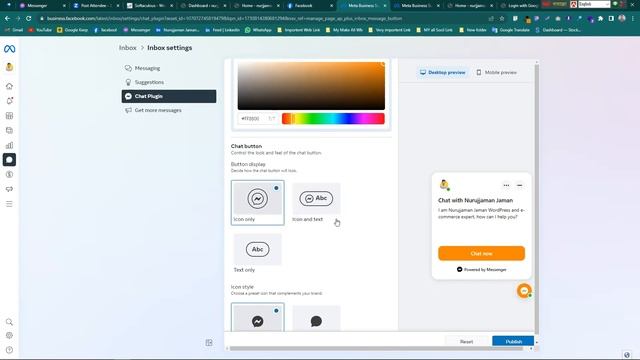Open the Help question mark icon

(9, 350)
